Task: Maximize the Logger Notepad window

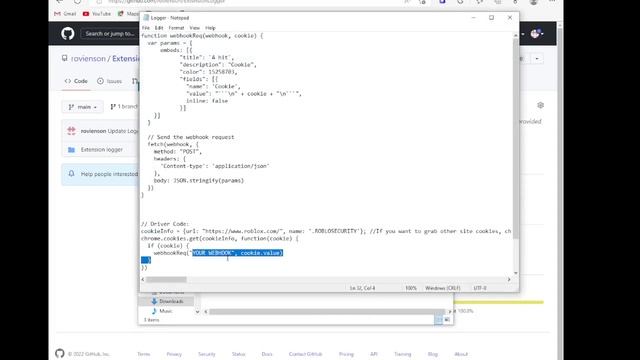Action: coord(491,18)
